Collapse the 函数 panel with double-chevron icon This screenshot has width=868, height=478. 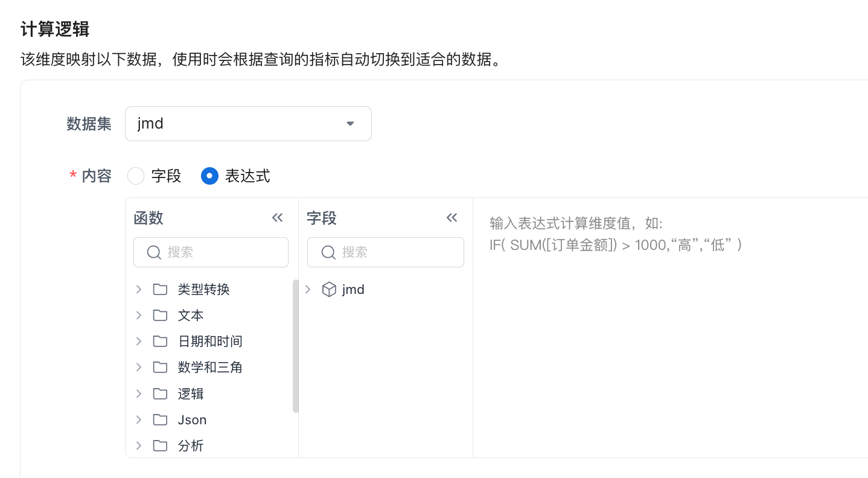(278, 218)
